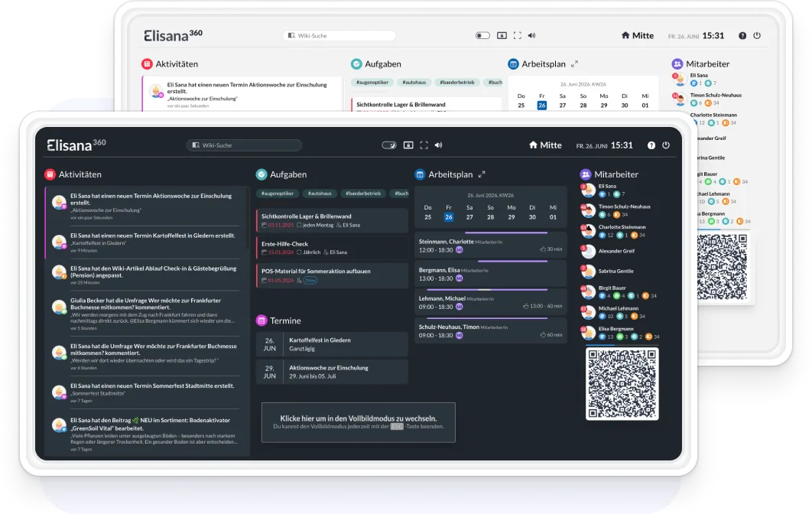Viewport: 812px width, 514px height.
Task: Click Wiki-Suche search field in dark dashboard
Action: (244, 145)
